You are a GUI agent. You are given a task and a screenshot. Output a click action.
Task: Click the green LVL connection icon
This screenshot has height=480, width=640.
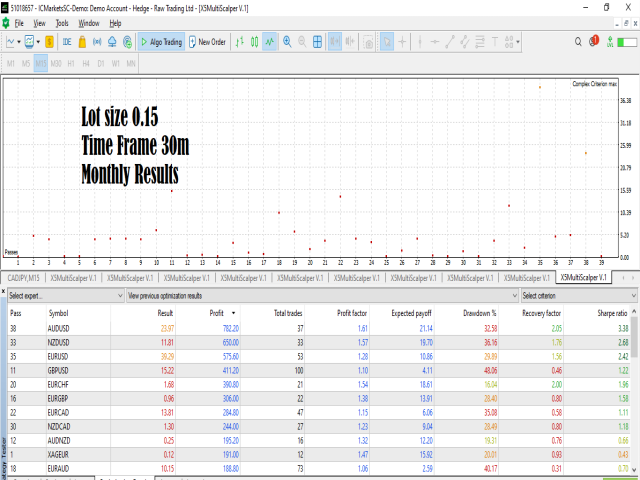610,42
